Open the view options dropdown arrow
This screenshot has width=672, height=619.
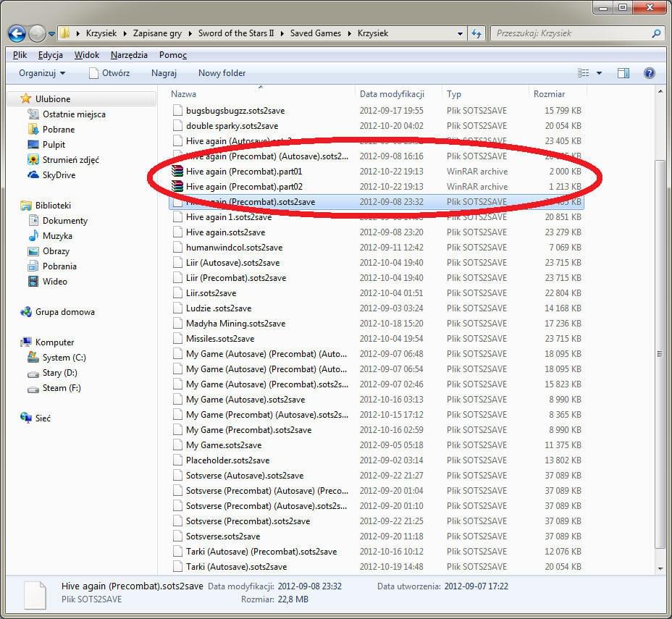599,73
